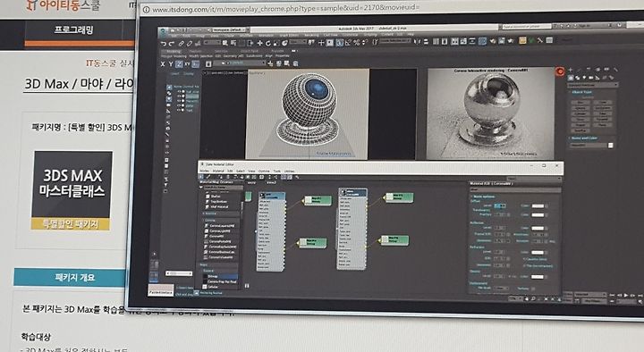Click the Mirror tool icon
The width and height of the screenshot is (644, 352).
click(418, 41)
